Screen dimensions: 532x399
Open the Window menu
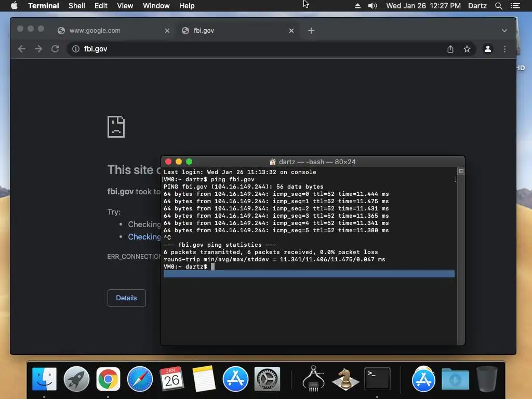coord(156,6)
